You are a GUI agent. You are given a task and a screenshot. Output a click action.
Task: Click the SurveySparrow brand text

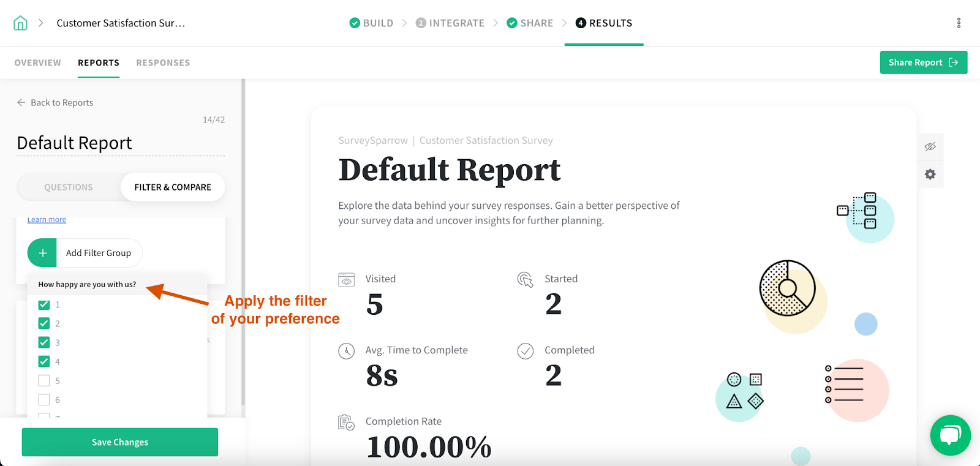click(373, 140)
